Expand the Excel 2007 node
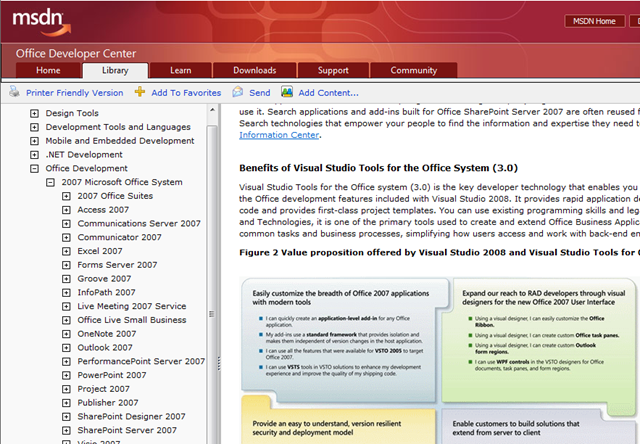This screenshot has height=444, width=640. click(66, 252)
